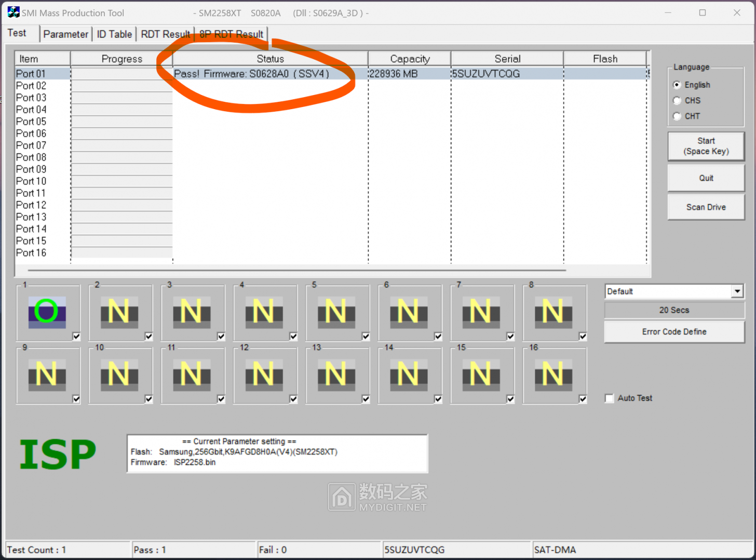Click port 16 N status icon
Screen dimensions: 756x560
coord(553,375)
